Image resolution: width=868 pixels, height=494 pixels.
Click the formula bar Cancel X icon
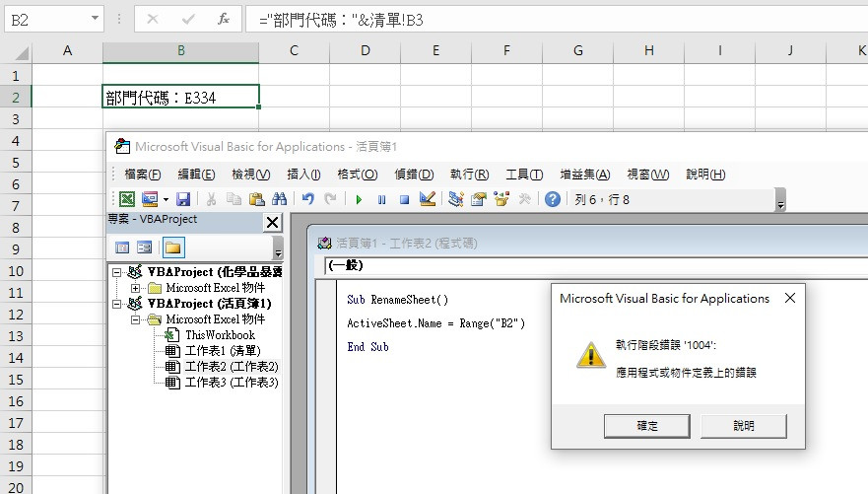153,20
